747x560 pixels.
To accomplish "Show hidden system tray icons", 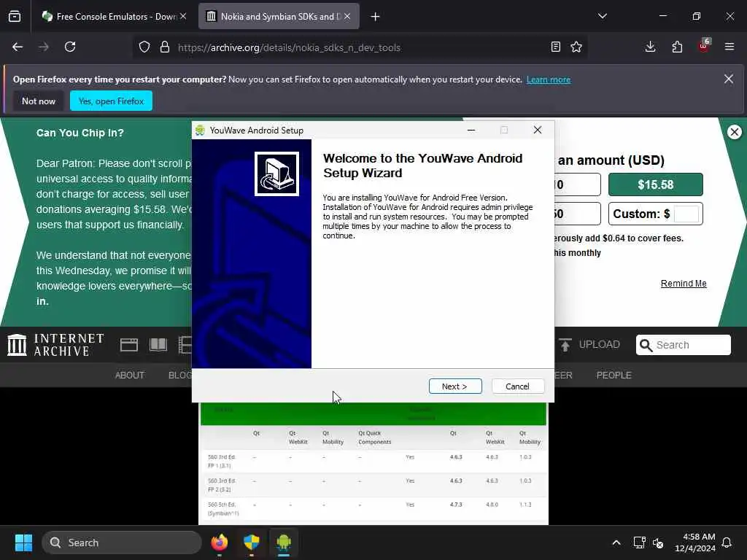I will click(x=616, y=542).
